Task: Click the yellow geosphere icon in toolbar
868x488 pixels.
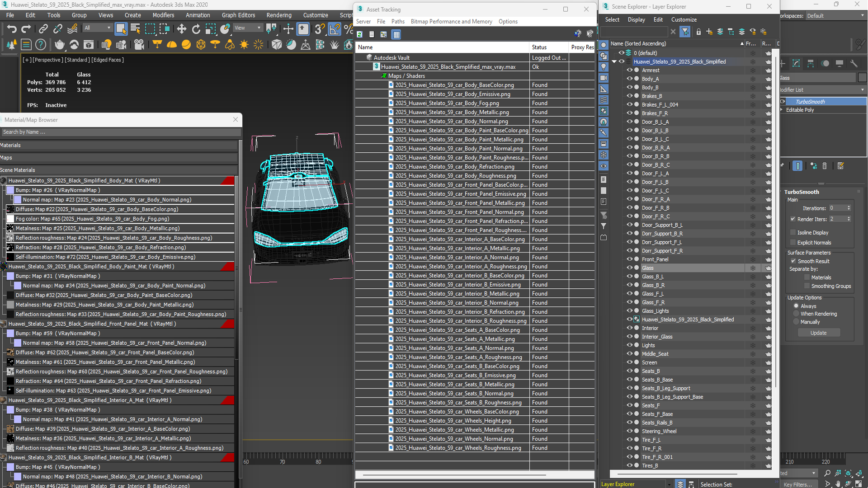Action: coord(201,44)
